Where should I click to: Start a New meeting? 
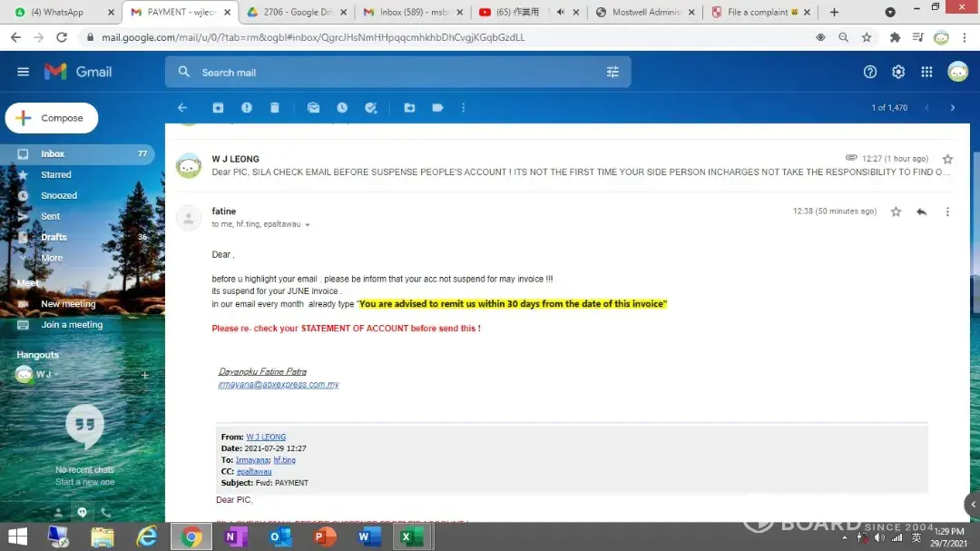pyautogui.click(x=68, y=304)
